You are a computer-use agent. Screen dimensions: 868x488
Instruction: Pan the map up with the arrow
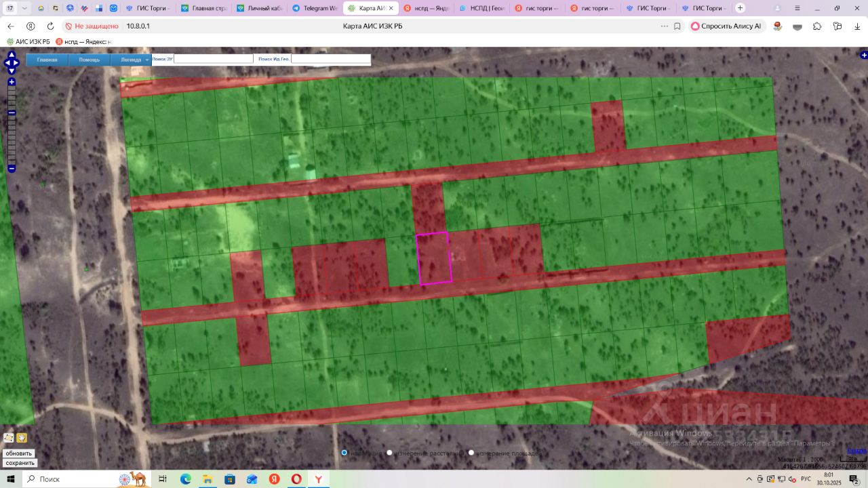(12, 55)
